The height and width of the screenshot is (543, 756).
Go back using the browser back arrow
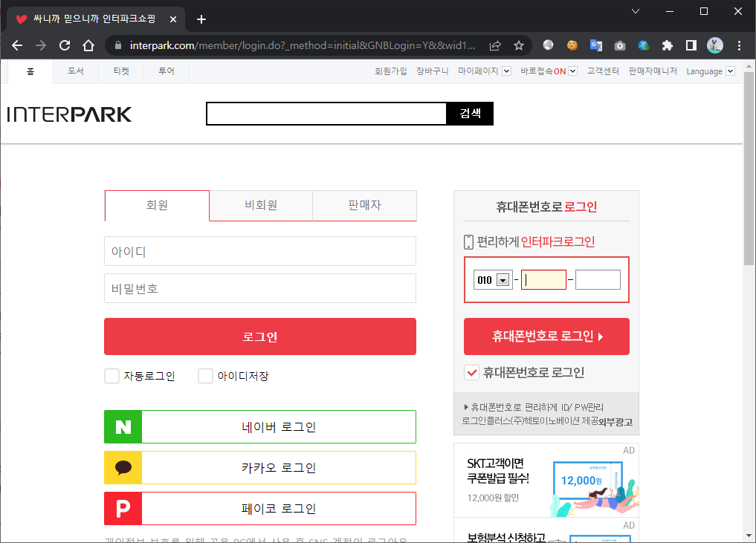(x=17, y=45)
